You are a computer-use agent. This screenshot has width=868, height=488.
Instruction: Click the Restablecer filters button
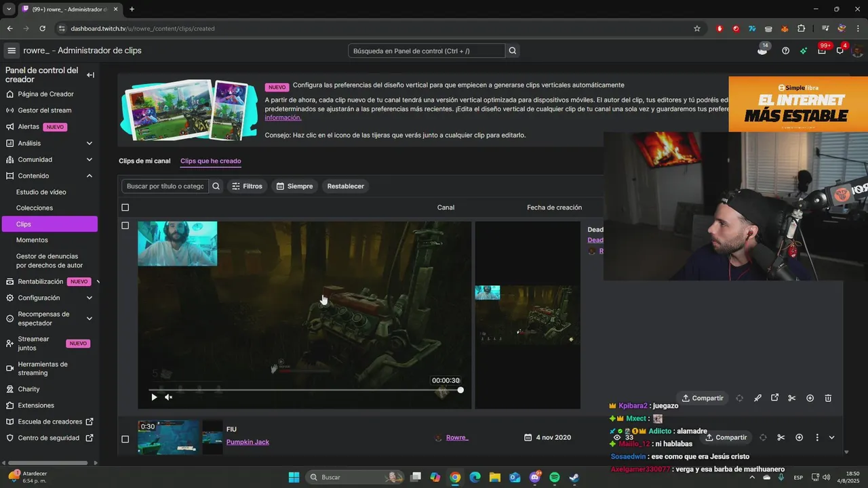pyautogui.click(x=346, y=186)
